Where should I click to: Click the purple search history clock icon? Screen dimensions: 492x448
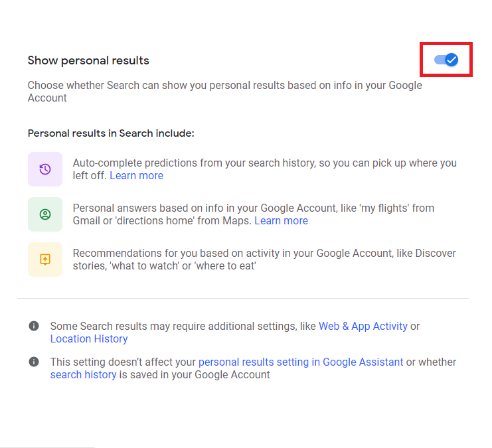tap(45, 169)
